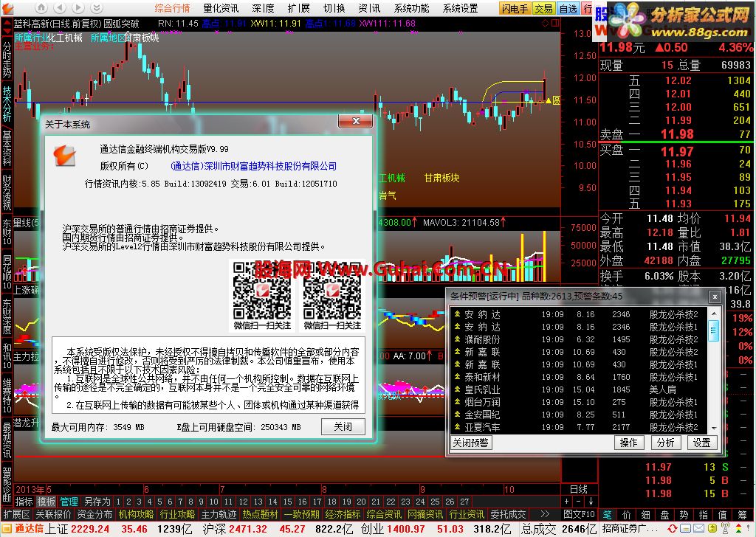Select template number 10 below chart

click(213, 502)
